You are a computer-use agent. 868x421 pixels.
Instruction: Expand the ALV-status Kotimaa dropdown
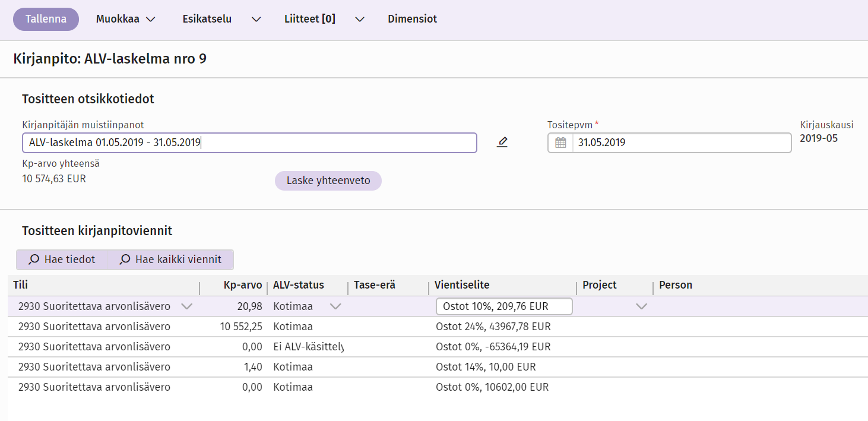click(x=335, y=306)
